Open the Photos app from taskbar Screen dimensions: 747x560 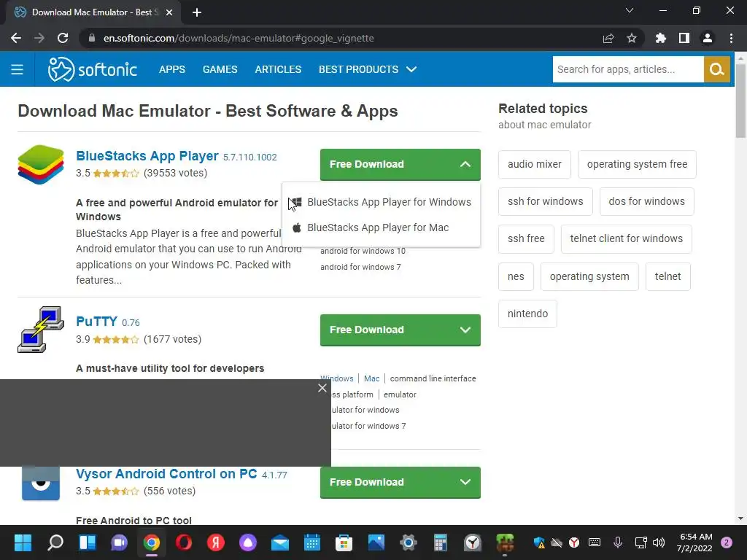pos(376,542)
